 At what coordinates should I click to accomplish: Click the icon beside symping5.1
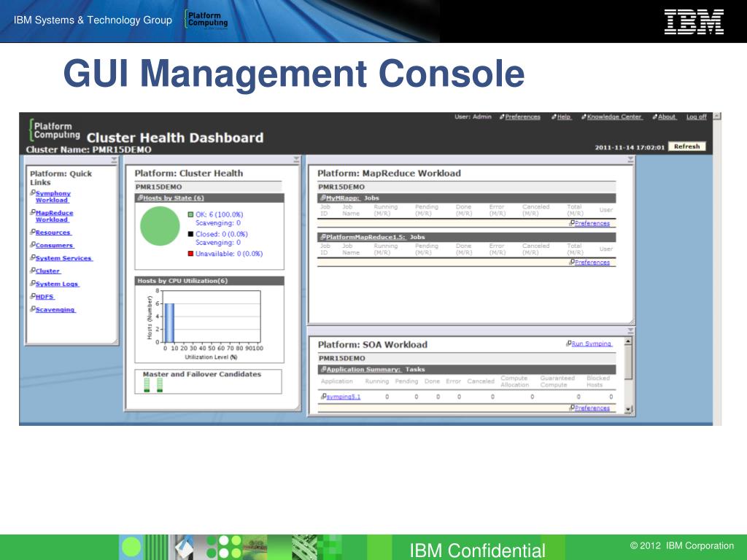323,396
